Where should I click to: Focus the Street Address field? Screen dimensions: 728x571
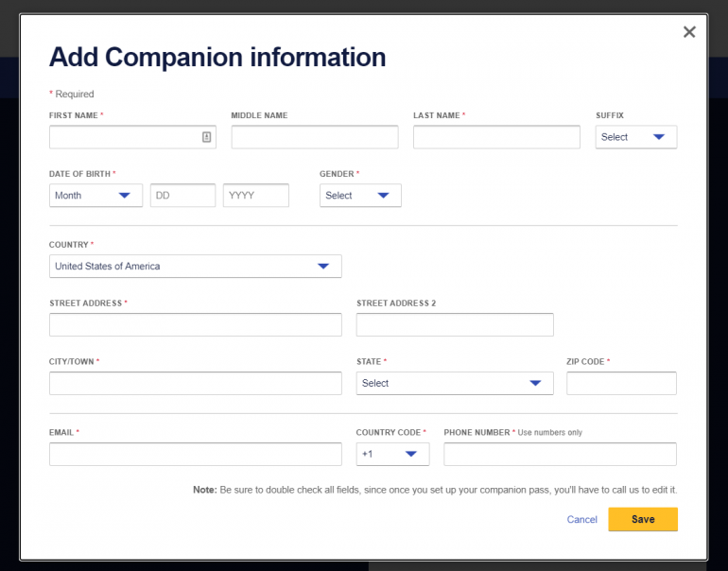click(x=195, y=325)
